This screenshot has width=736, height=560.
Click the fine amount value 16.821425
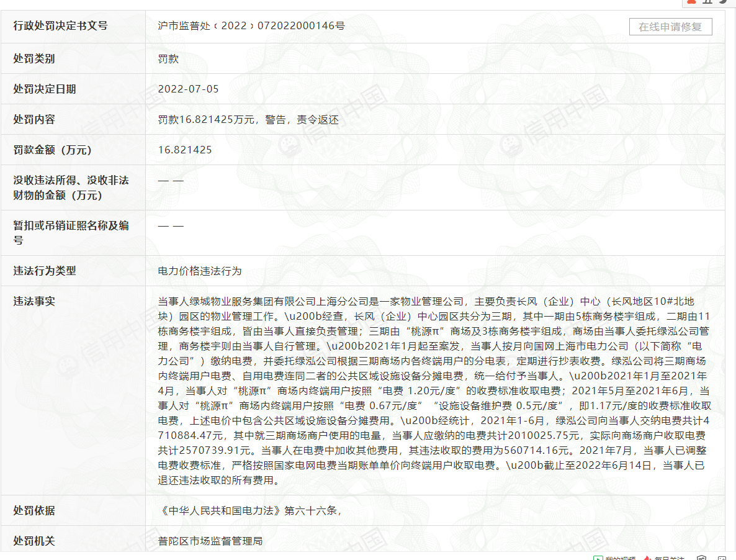coord(185,150)
